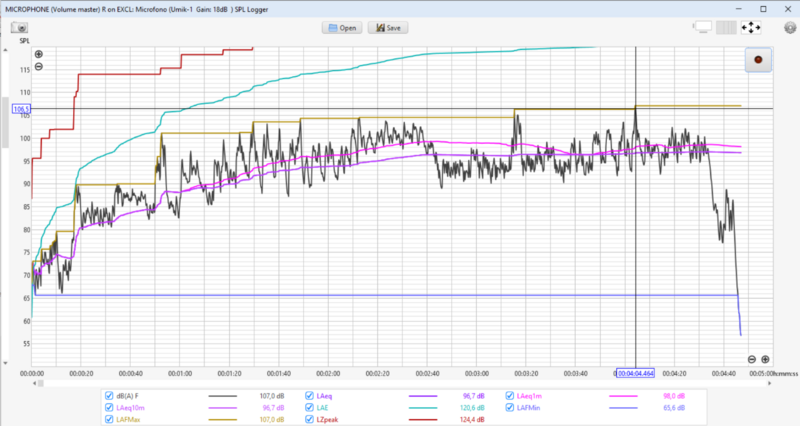The image size is (800, 426).
Task: Toggle the LAE trace checkbox
Action: click(x=309, y=408)
